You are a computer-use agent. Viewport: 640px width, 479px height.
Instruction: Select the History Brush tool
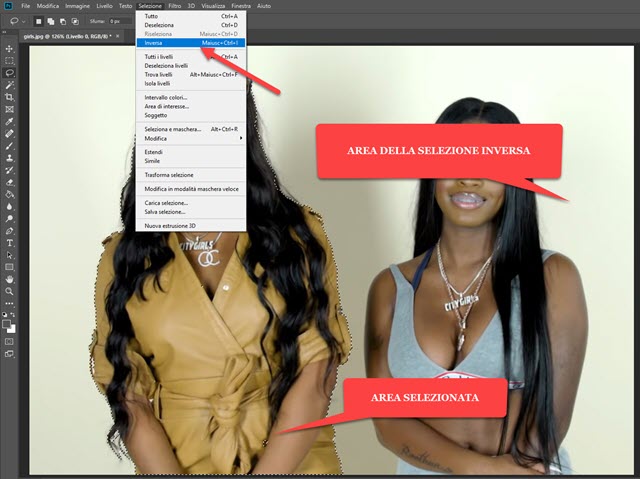9,170
